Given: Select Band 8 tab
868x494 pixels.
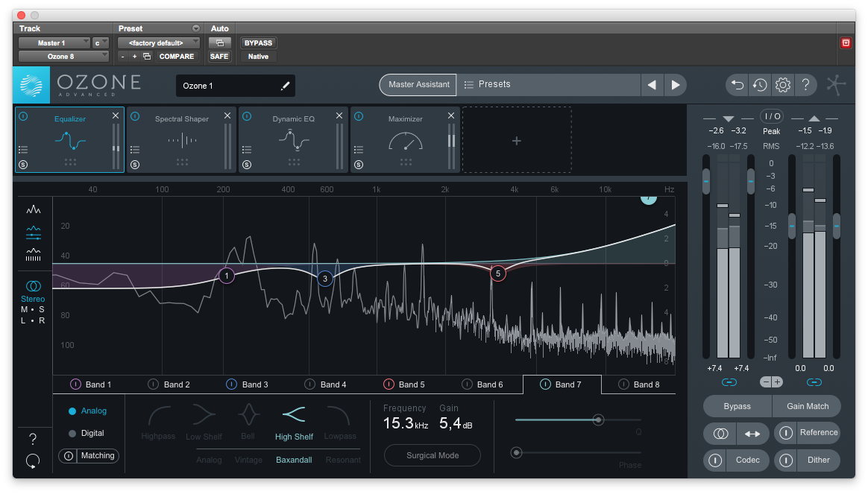Looking at the screenshot, I should click(639, 384).
